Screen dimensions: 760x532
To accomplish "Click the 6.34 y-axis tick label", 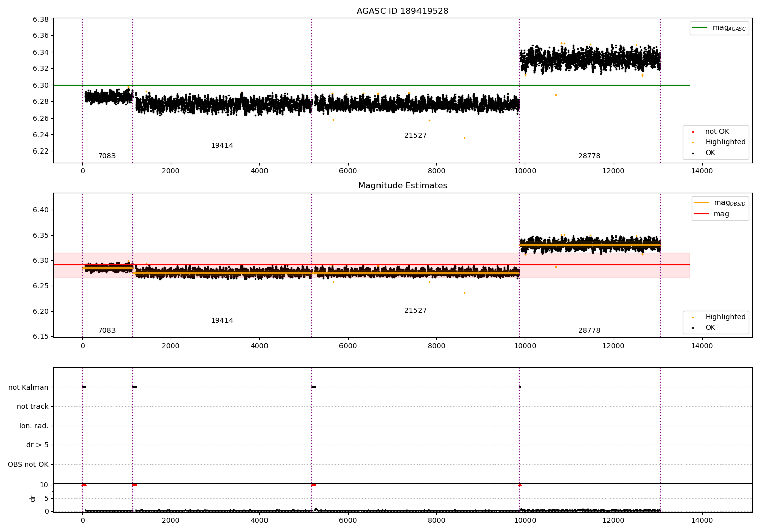I will pyautogui.click(x=41, y=53).
